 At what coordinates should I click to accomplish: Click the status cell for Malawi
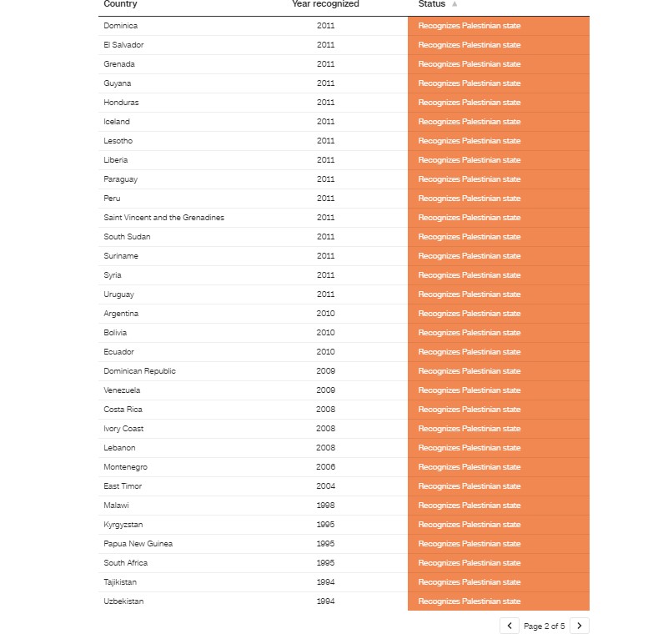(x=498, y=506)
